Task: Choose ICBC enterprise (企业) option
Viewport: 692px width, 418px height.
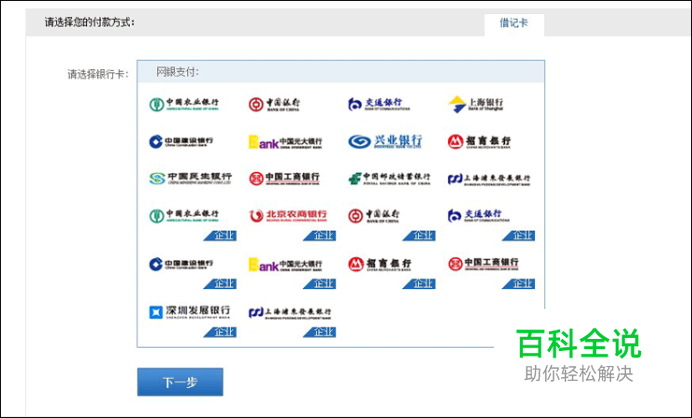Action: point(491,273)
